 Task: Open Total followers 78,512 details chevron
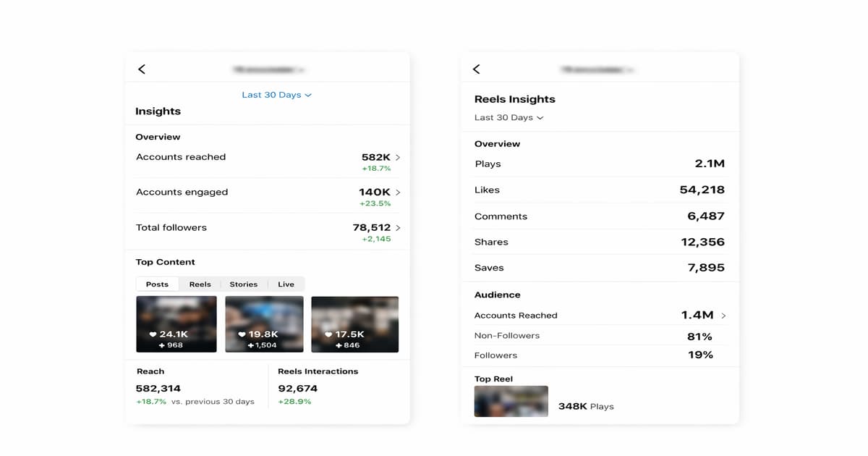pos(398,228)
